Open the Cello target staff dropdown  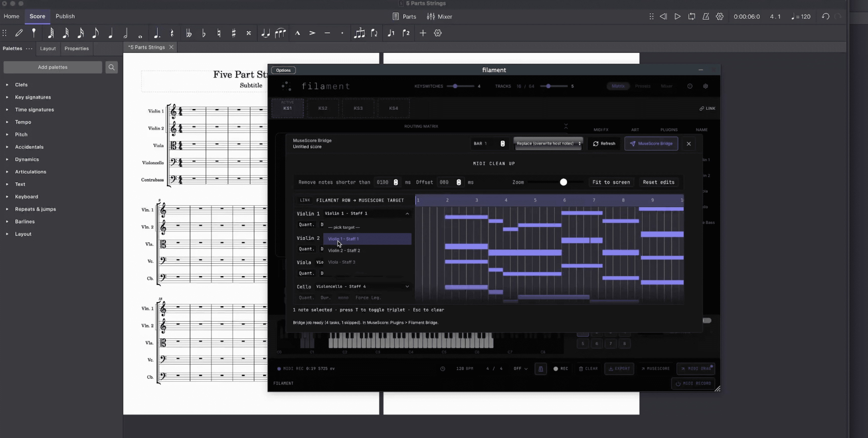pos(363,287)
